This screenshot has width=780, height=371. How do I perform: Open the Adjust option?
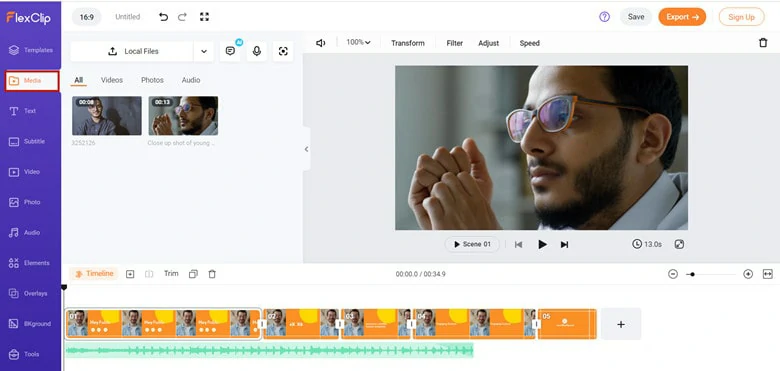488,43
